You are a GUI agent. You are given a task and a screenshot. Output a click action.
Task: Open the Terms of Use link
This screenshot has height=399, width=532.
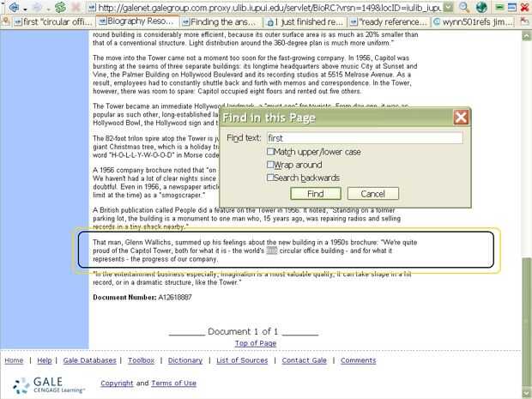[x=173, y=383]
